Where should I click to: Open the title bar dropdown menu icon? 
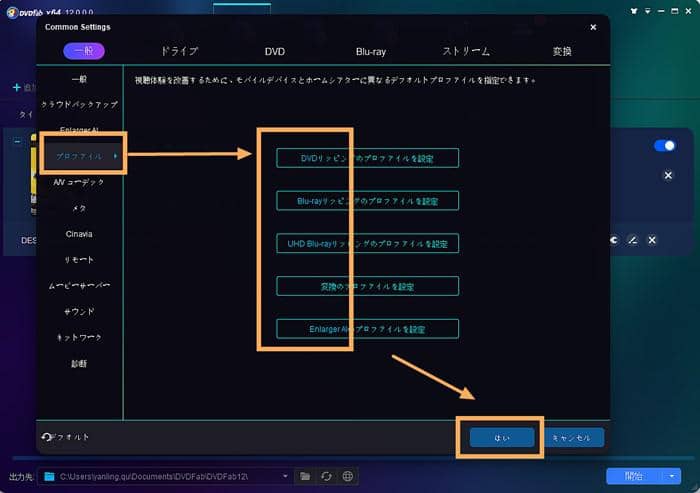click(x=647, y=11)
